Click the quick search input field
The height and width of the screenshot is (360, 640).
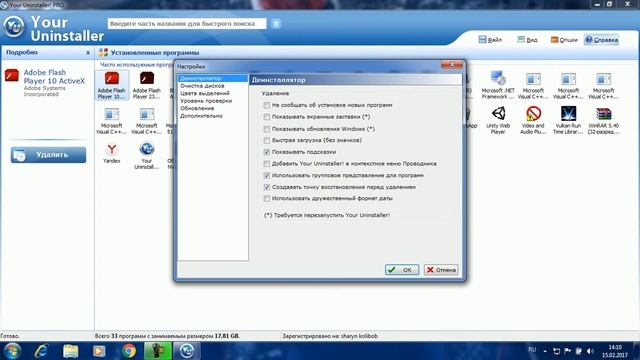click(x=187, y=24)
